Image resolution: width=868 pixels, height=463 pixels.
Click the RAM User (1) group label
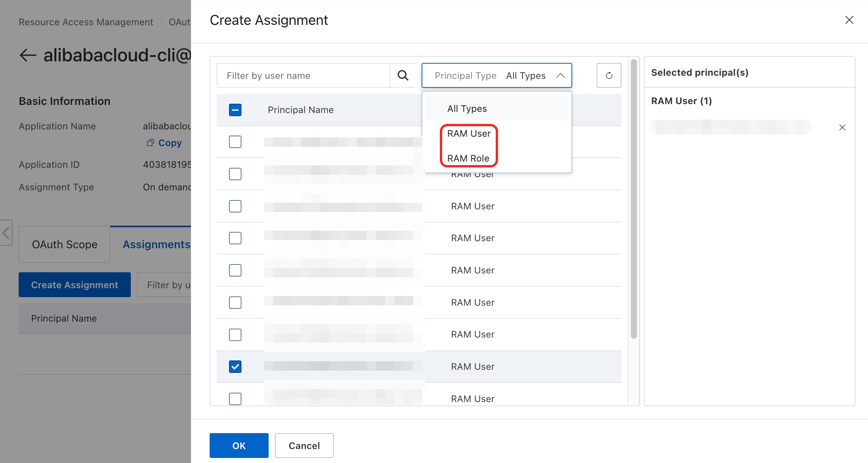tap(681, 101)
